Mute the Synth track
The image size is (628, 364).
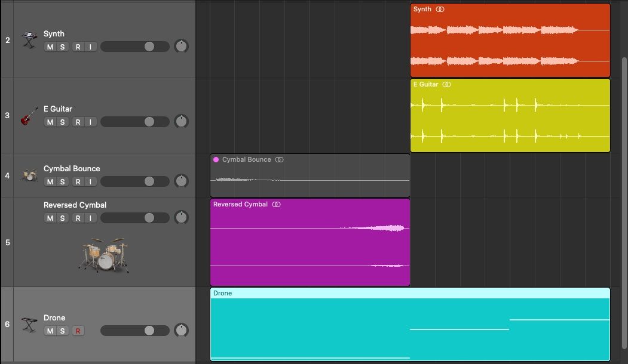tap(49, 46)
